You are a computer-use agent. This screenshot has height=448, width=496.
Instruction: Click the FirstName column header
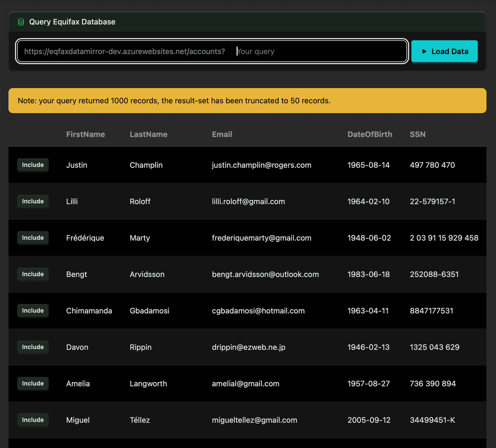point(86,134)
